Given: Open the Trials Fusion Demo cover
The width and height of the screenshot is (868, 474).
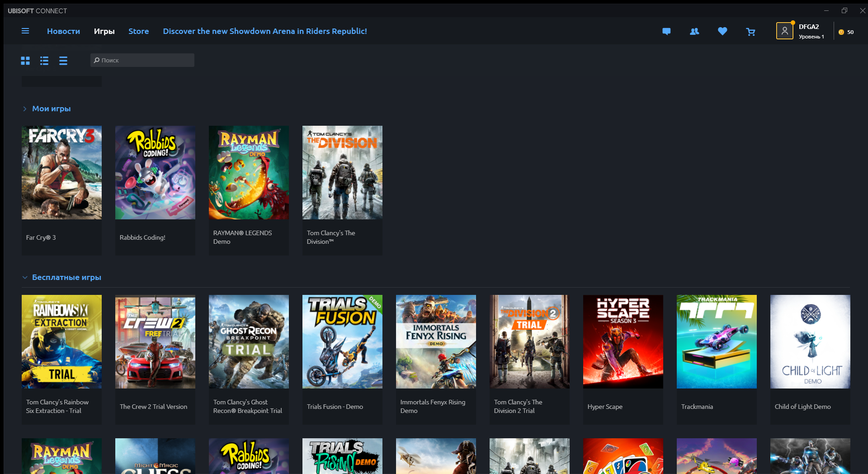Looking at the screenshot, I should [342, 341].
